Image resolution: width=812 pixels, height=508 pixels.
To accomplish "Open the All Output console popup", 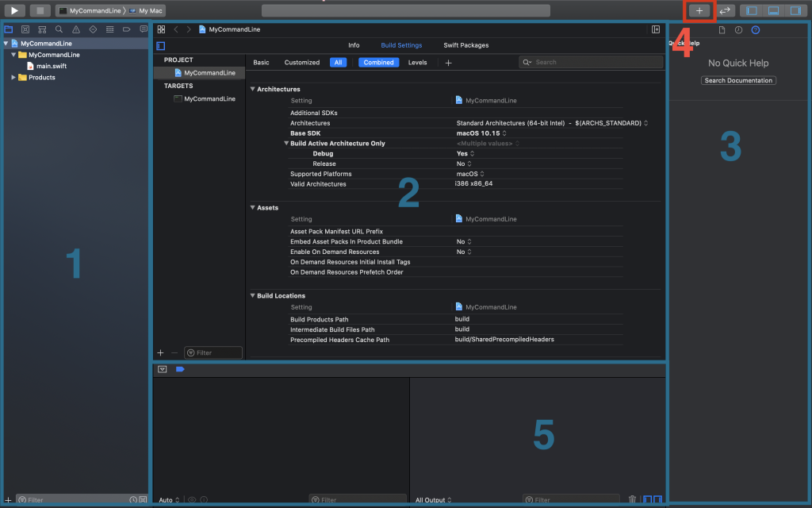I will [434, 500].
